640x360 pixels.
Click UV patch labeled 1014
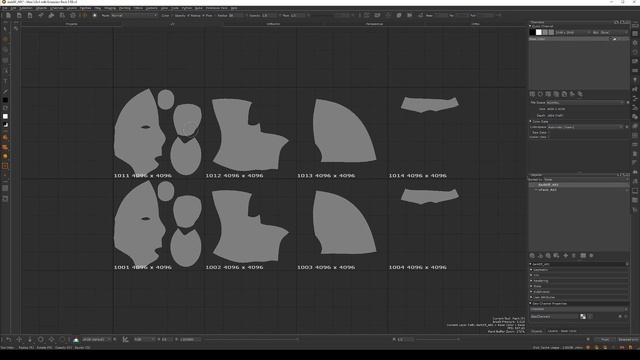click(430, 104)
